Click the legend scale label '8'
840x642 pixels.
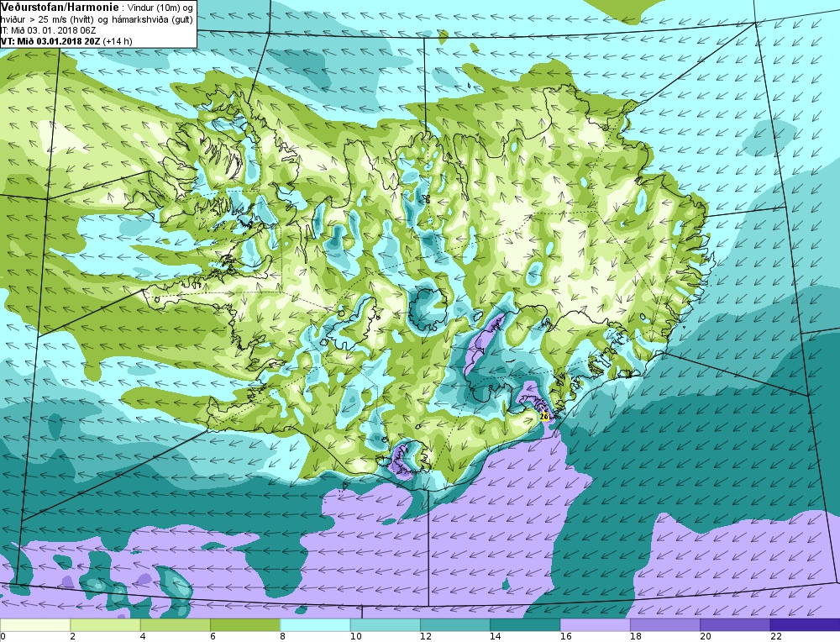[x=282, y=637]
